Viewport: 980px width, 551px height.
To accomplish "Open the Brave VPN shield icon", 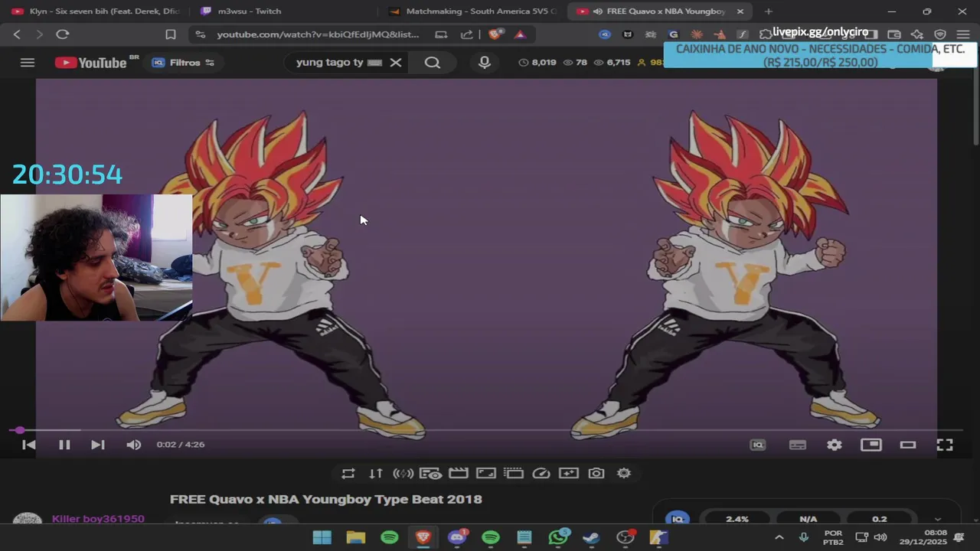I will 940,34.
